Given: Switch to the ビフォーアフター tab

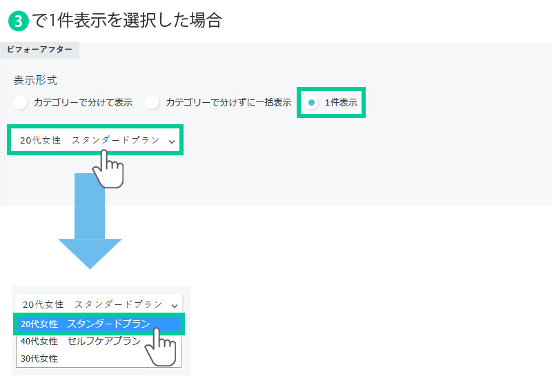Looking at the screenshot, I should point(40,50).
